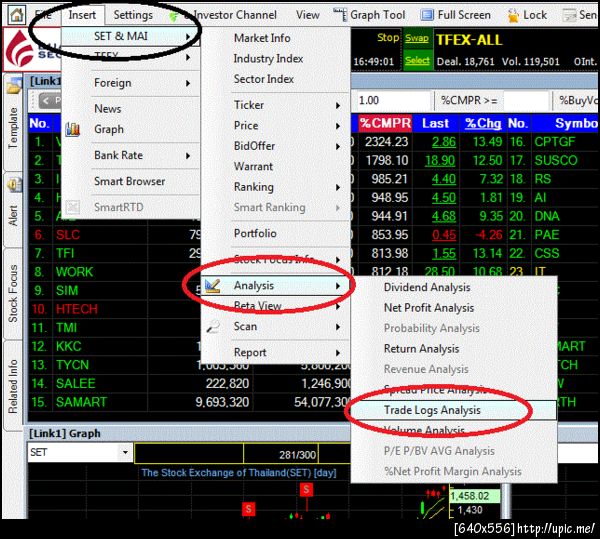Open the Settings menu
Screen dimensions: 600x539
pos(133,15)
